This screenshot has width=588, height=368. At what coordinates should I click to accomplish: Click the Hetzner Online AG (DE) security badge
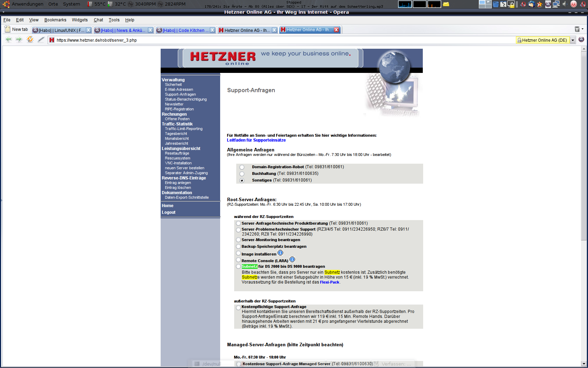point(543,40)
